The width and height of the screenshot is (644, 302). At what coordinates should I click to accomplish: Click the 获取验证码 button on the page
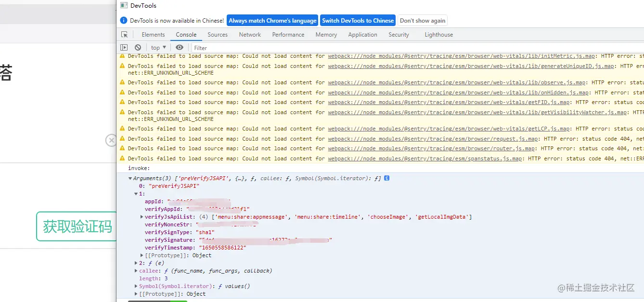77,226
